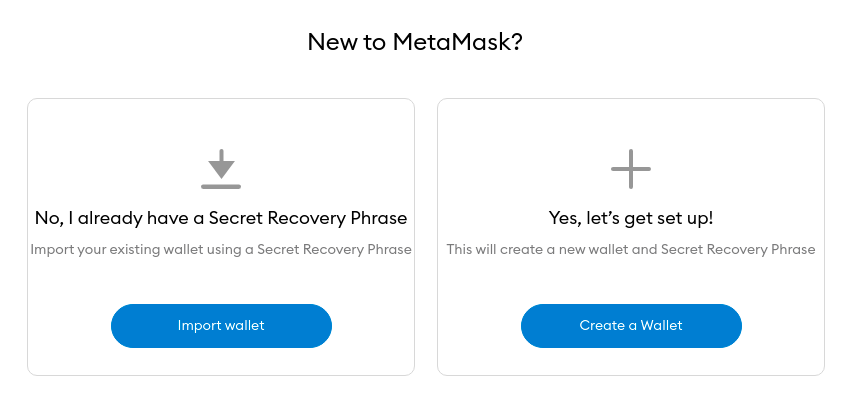Click the word "New" in the page heading
850x404 pixels.
330,42
